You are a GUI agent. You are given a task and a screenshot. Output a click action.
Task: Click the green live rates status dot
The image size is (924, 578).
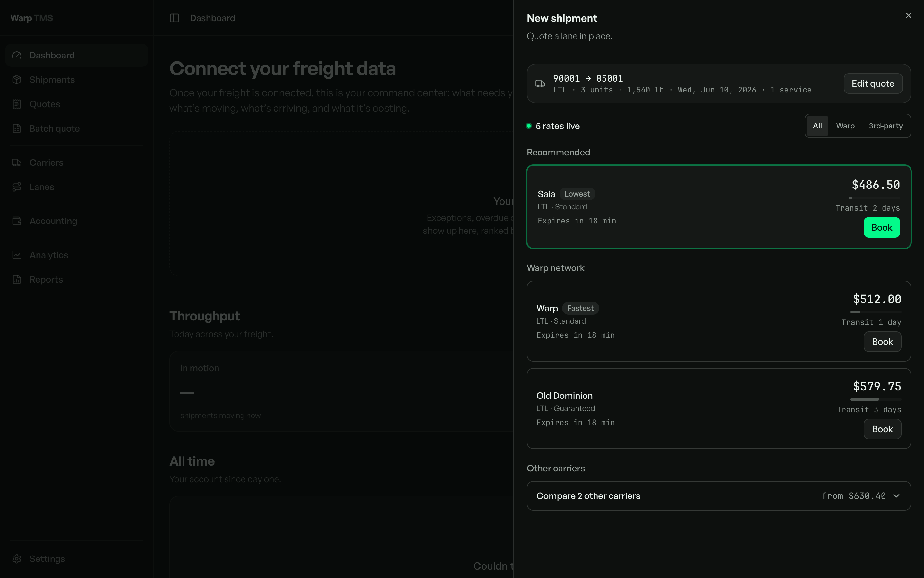coord(529,126)
